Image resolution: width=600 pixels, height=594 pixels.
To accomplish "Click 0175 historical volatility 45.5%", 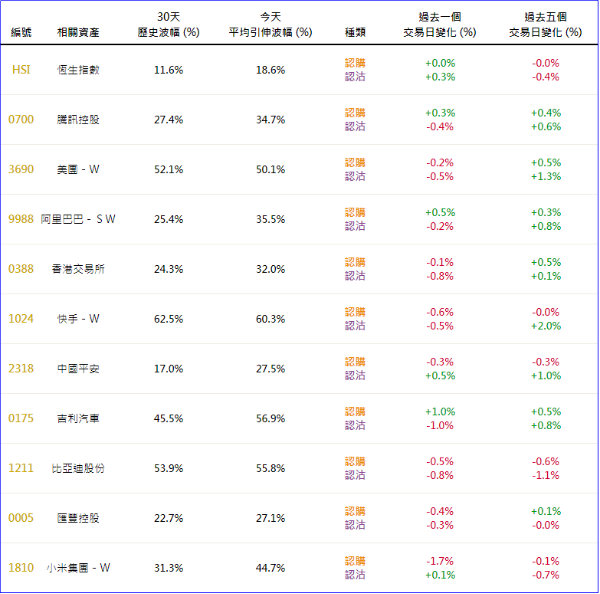I will [168, 418].
